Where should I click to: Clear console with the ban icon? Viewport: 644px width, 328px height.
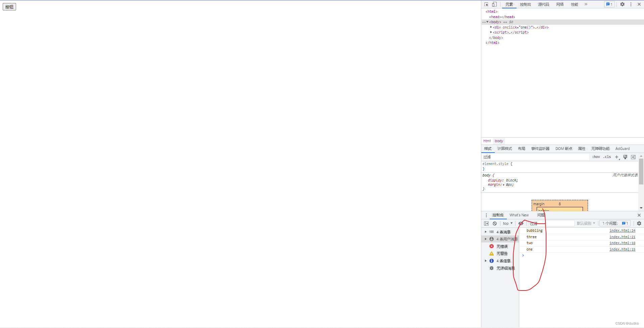495,223
